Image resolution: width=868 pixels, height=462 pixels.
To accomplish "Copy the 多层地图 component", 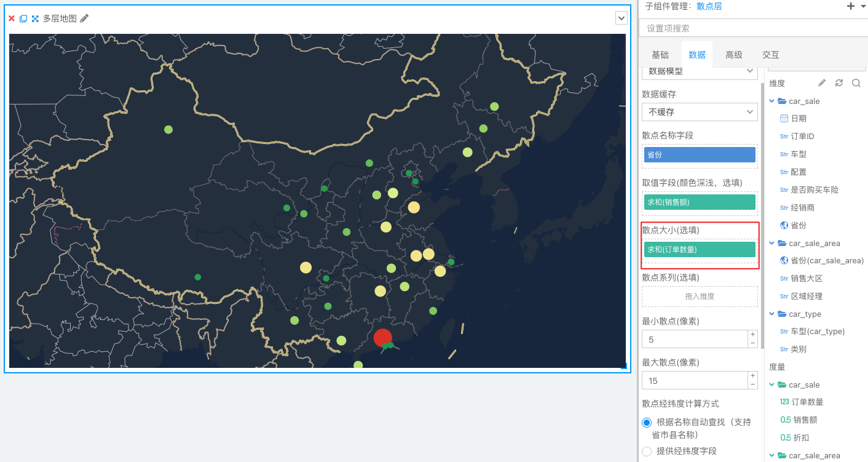I will click(23, 18).
